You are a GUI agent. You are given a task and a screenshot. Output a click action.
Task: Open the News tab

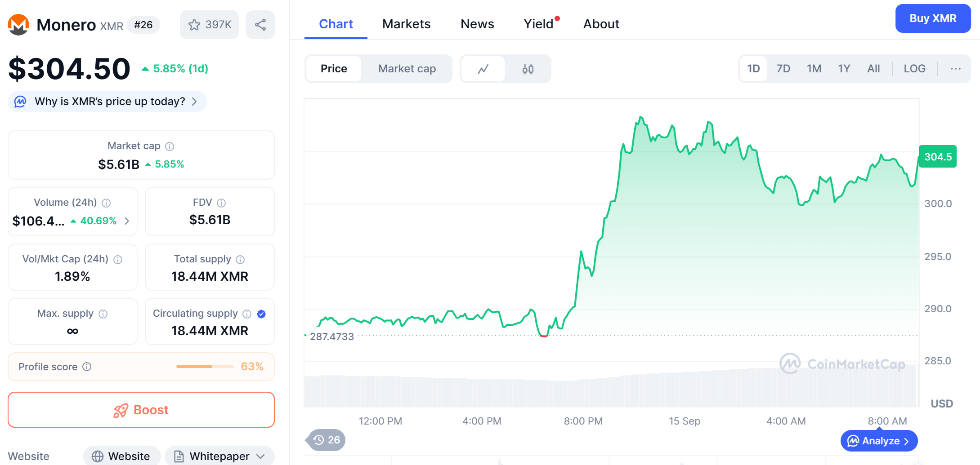click(x=477, y=24)
